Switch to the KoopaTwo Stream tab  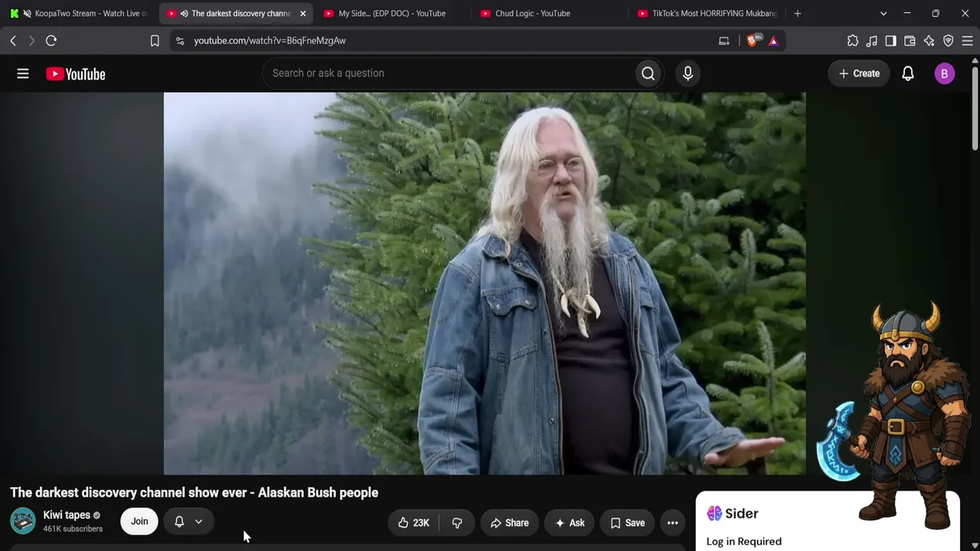tap(78, 13)
